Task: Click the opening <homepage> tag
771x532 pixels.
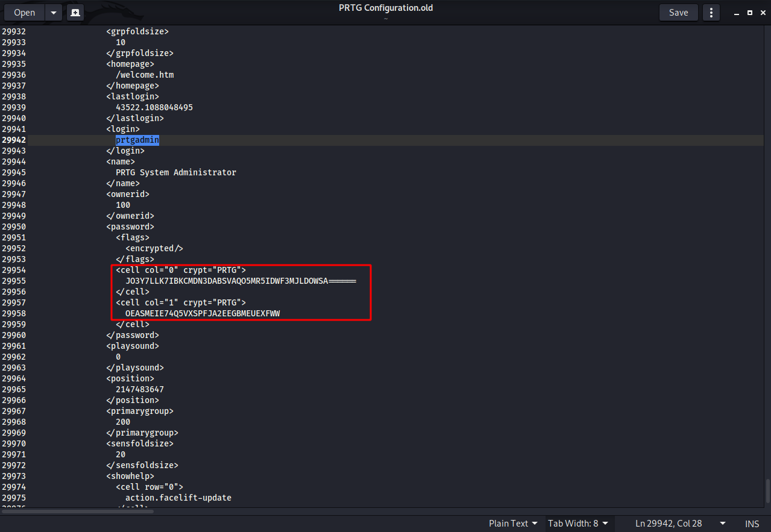Action: [130, 64]
